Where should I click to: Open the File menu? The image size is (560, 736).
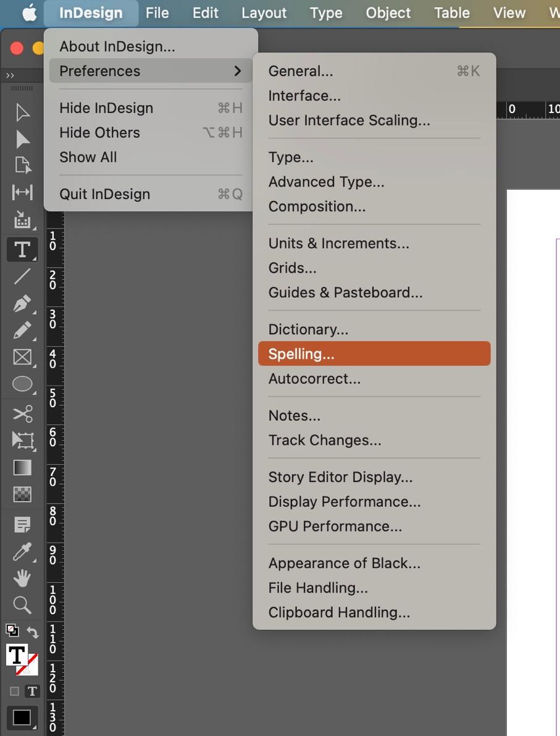click(157, 13)
